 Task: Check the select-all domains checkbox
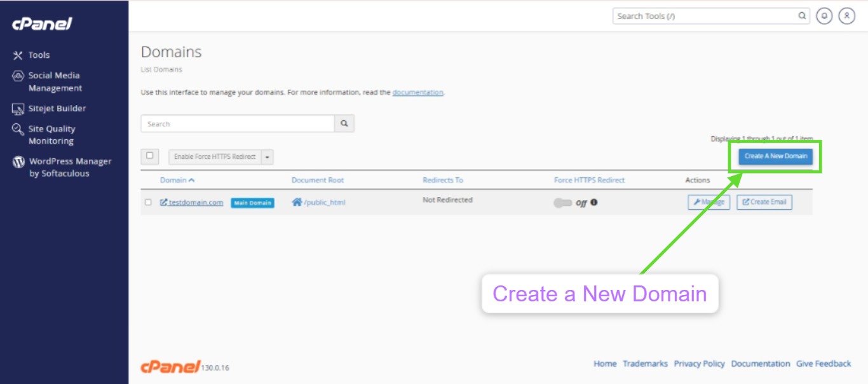150,155
